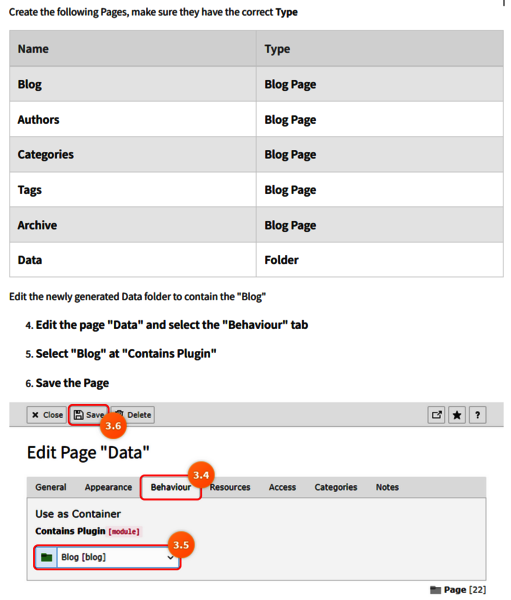The image size is (511, 600).
Task: Select the Appearance tab
Action: tap(108, 487)
